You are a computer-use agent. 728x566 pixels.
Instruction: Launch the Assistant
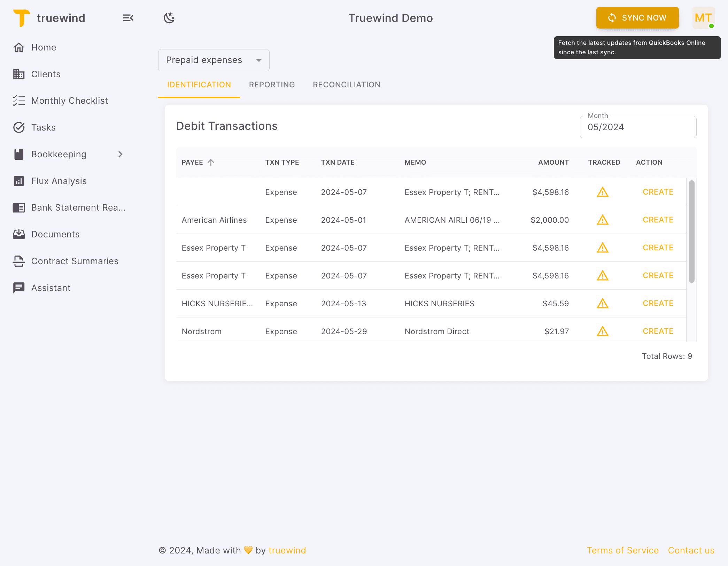(x=51, y=288)
